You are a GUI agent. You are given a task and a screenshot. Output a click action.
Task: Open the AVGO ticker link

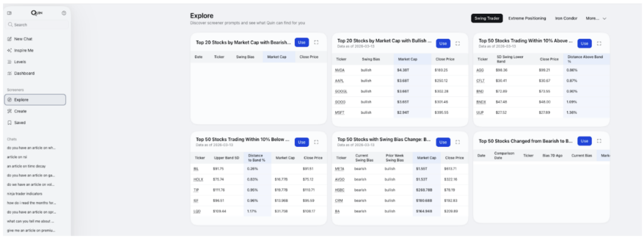coord(340,179)
